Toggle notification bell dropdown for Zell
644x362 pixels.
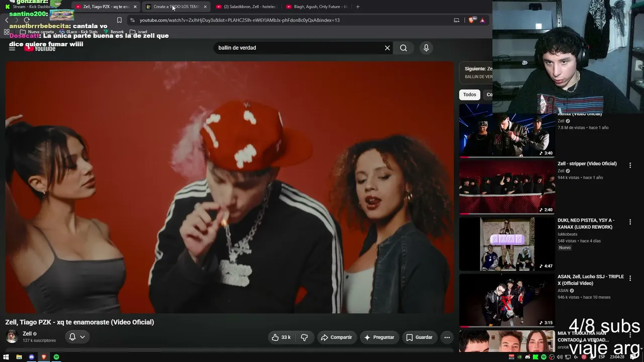77,337
